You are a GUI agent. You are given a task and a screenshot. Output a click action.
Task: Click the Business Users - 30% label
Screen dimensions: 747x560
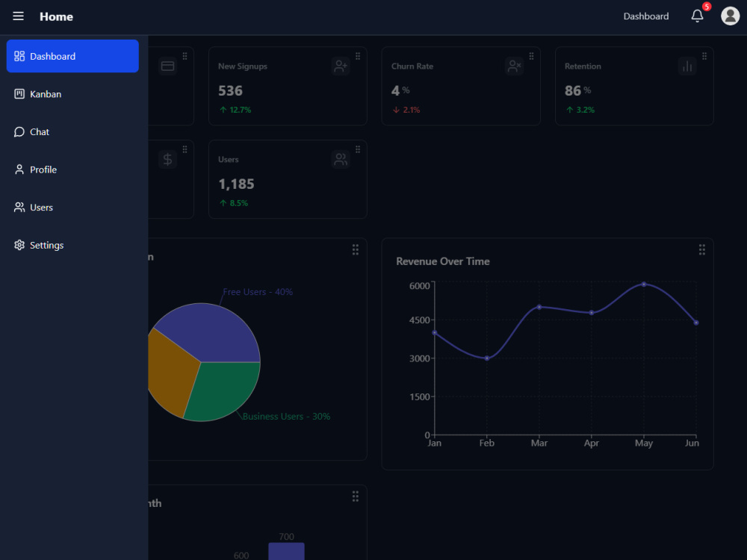[x=286, y=417]
